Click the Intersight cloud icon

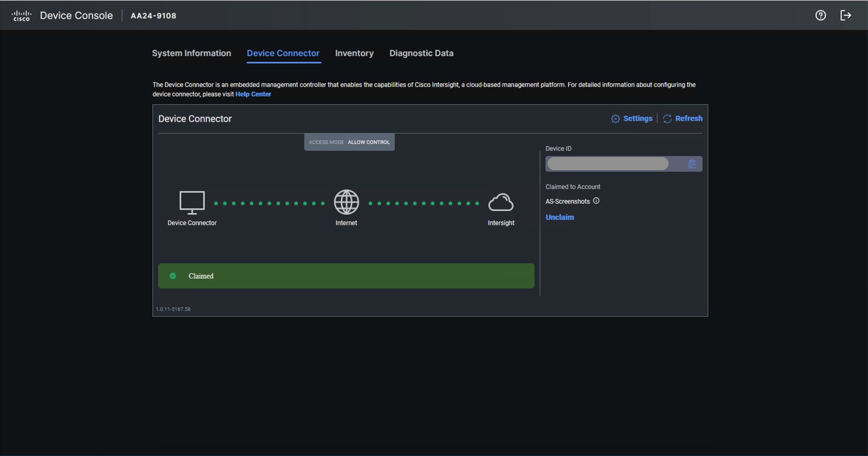(x=501, y=203)
